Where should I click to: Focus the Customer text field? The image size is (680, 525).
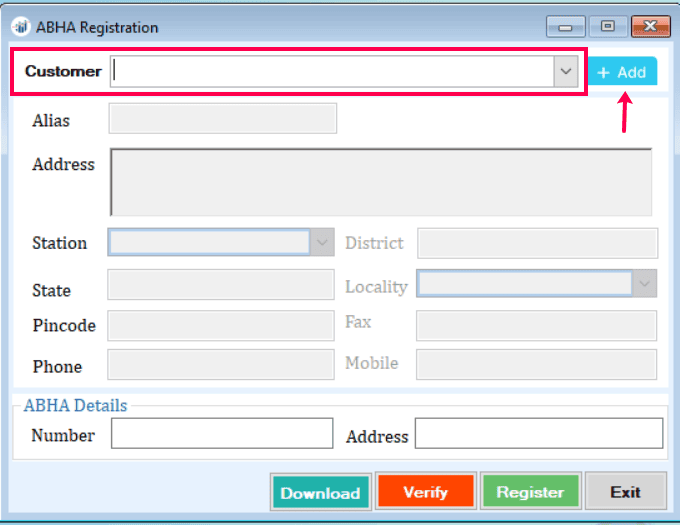[332, 71]
